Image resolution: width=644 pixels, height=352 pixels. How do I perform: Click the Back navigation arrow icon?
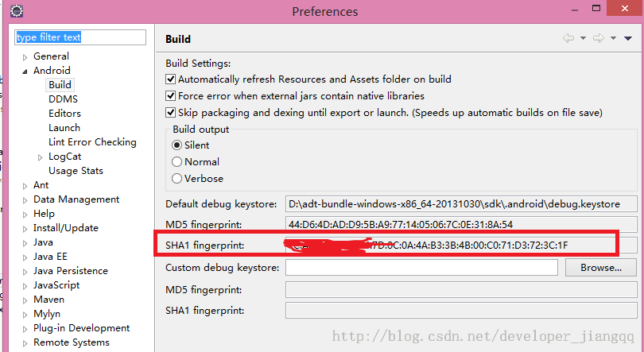click(568, 38)
